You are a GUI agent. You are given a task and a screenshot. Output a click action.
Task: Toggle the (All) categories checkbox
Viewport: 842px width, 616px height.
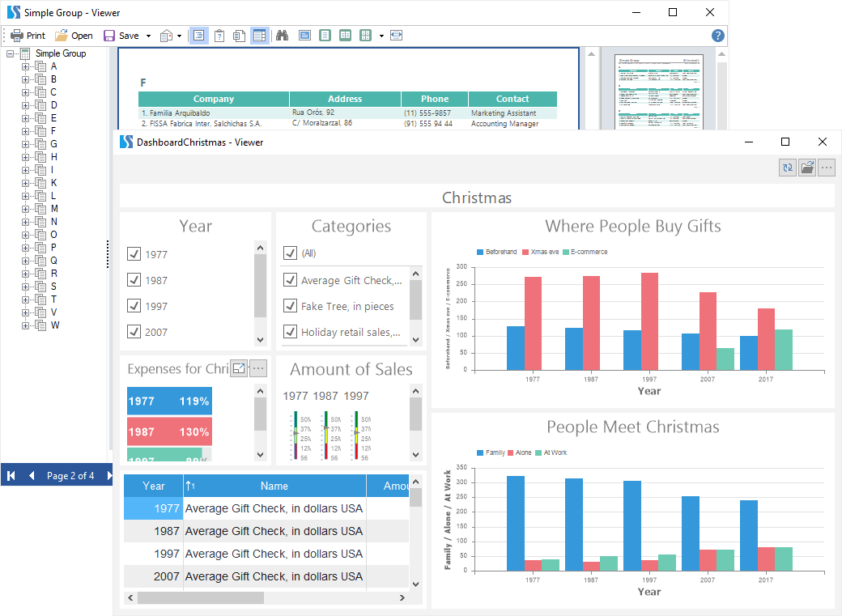point(291,253)
